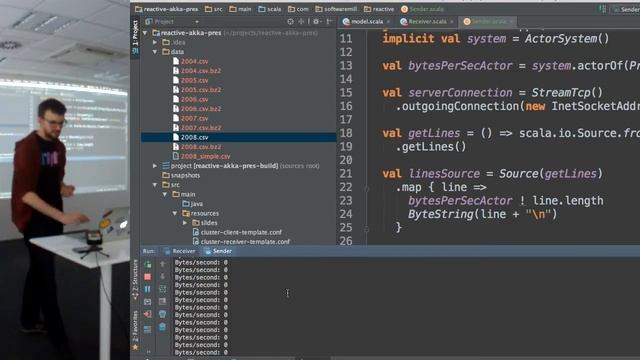Open the Sender run tab
This screenshot has width=640, height=360.
click(218, 251)
